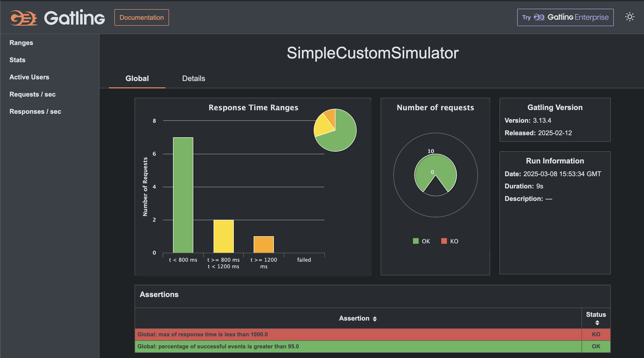Screen dimensions: 644x358
Task: Toggle light theme with sun icon
Action: [629, 17]
